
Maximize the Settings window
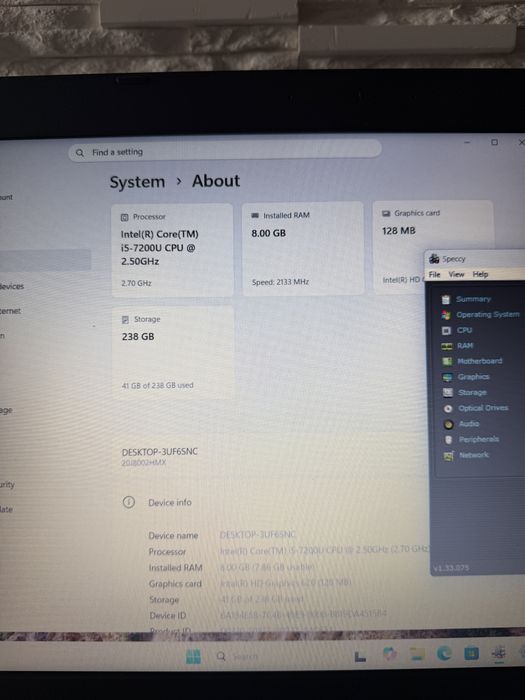point(494,142)
